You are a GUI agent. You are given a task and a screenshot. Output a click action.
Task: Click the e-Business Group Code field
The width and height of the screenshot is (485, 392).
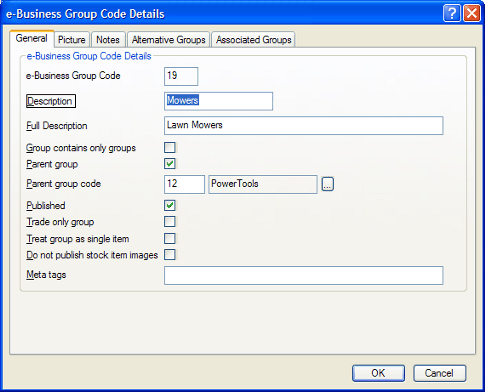[181, 76]
